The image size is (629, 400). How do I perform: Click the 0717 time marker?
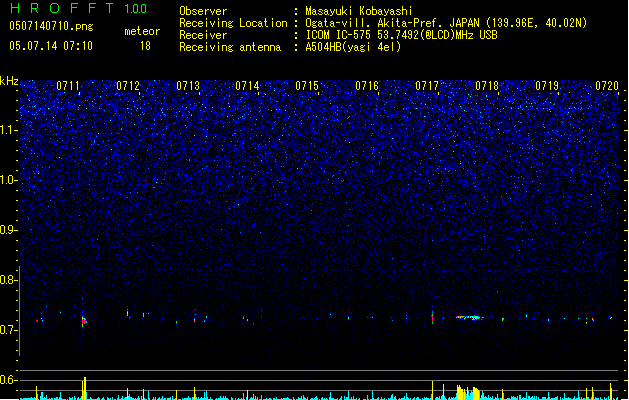(427, 86)
